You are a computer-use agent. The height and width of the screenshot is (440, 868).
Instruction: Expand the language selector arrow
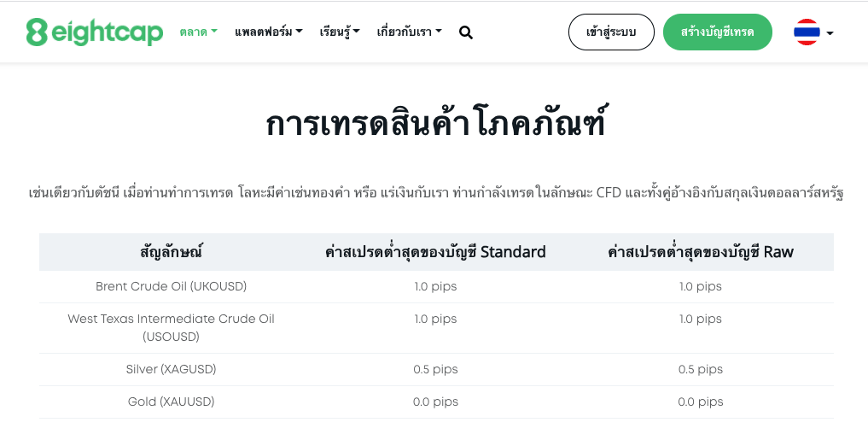click(x=830, y=33)
